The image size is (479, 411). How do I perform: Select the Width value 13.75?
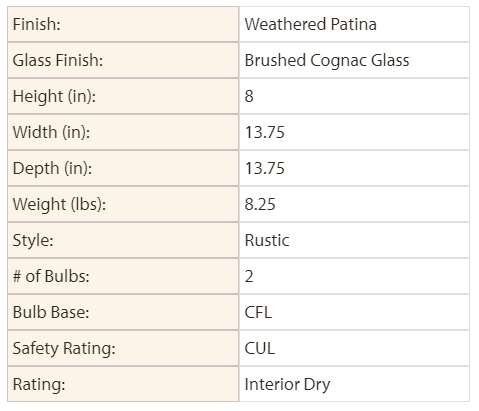tap(265, 132)
